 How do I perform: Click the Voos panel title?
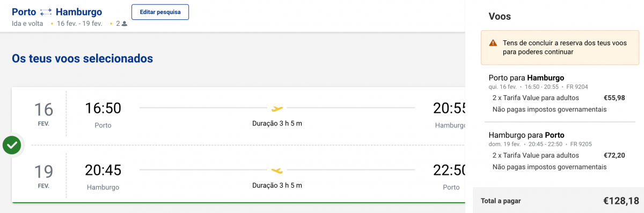tap(500, 16)
